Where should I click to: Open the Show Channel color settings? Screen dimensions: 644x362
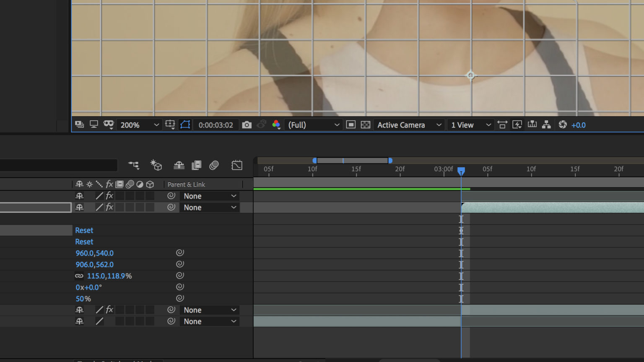click(x=276, y=124)
